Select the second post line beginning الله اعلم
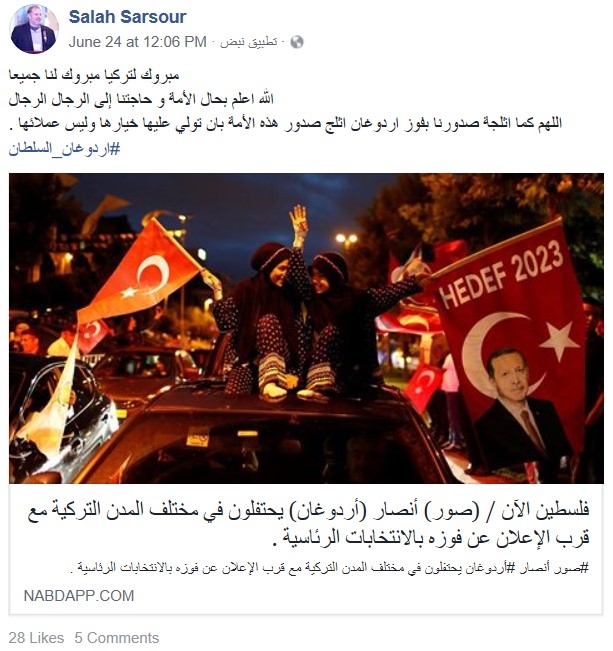 click(x=141, y=99)
